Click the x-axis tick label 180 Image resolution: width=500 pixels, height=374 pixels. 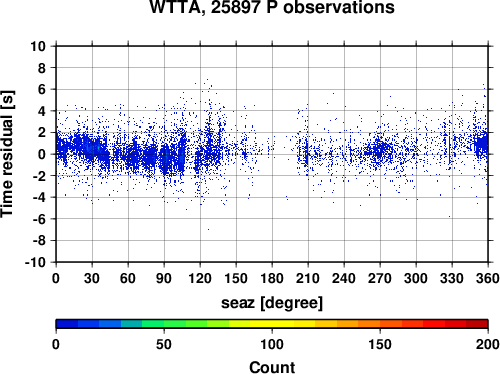point(272,278)
